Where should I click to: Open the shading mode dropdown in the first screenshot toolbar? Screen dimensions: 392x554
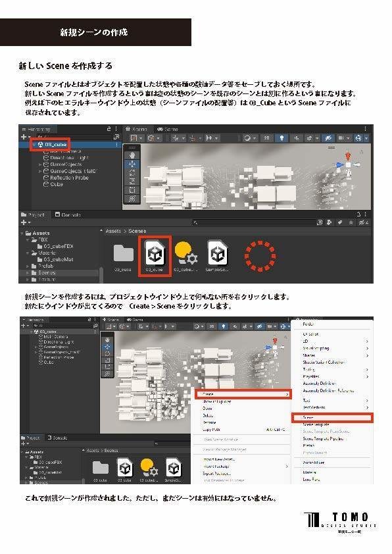(x=136, y=138)
